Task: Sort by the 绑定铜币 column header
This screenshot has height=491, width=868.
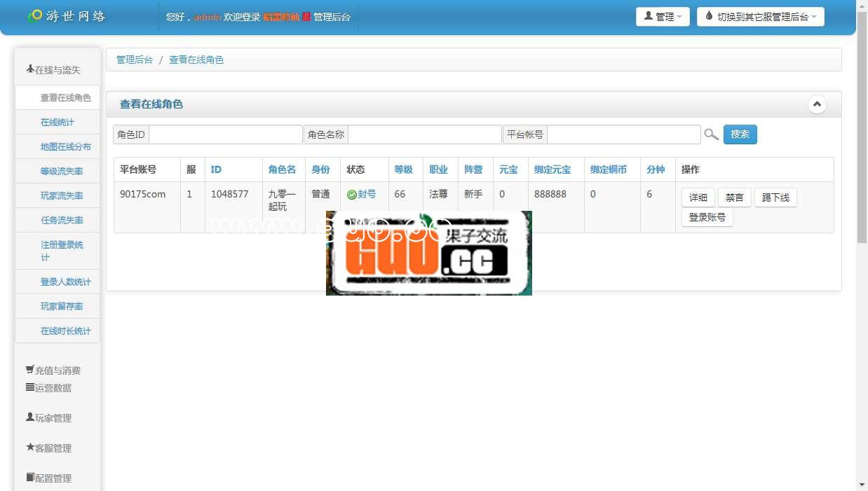Action: point(609,170)
